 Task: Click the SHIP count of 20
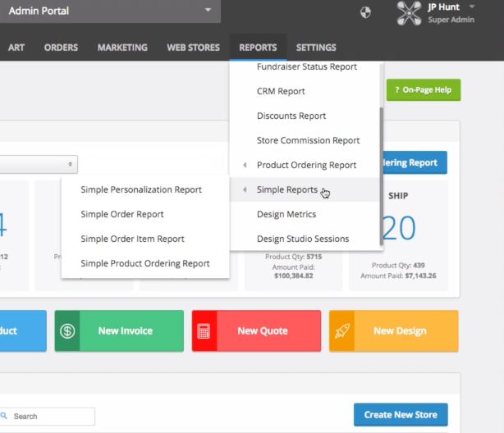(399, 228)
